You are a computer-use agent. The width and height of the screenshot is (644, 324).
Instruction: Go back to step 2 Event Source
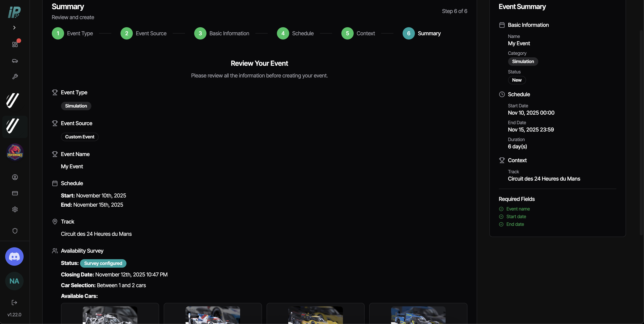click(143, 33)
